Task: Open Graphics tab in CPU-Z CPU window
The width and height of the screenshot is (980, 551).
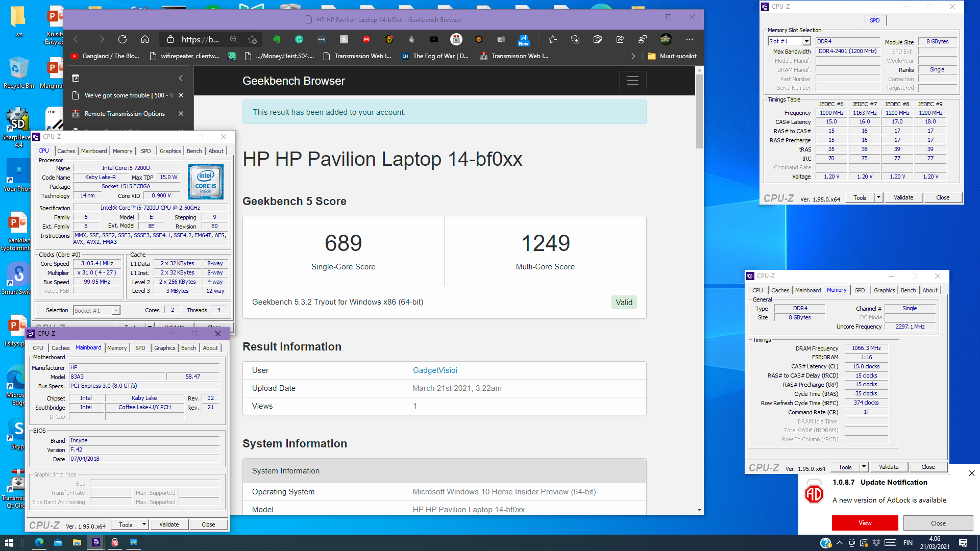Action: point(170,151)
